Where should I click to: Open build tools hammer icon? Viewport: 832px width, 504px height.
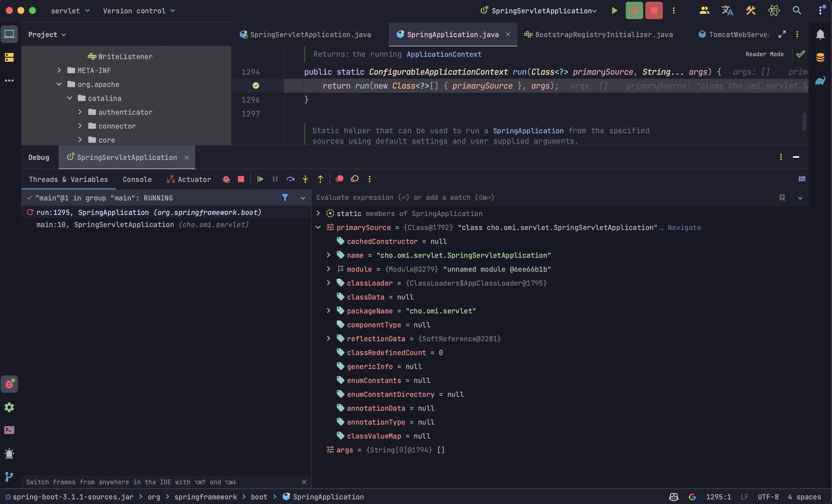click(x=751, y=10)
